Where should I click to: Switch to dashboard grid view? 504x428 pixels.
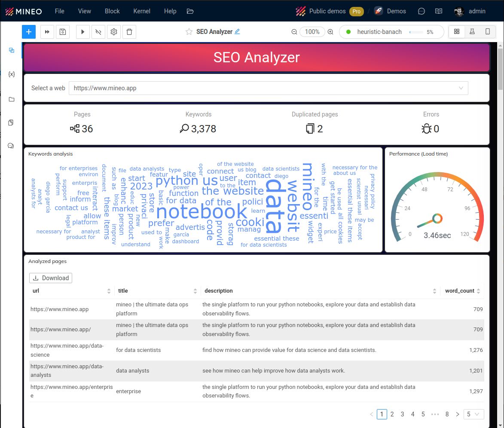(457, 31)
